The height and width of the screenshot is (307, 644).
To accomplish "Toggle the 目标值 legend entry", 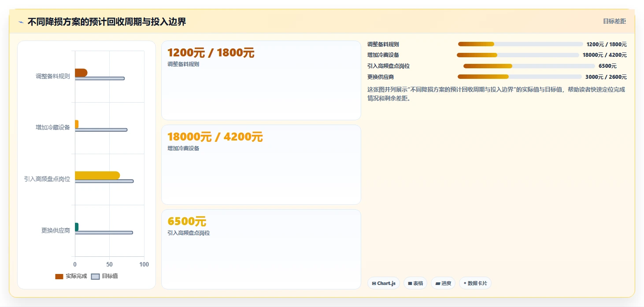I will [104, 276].
